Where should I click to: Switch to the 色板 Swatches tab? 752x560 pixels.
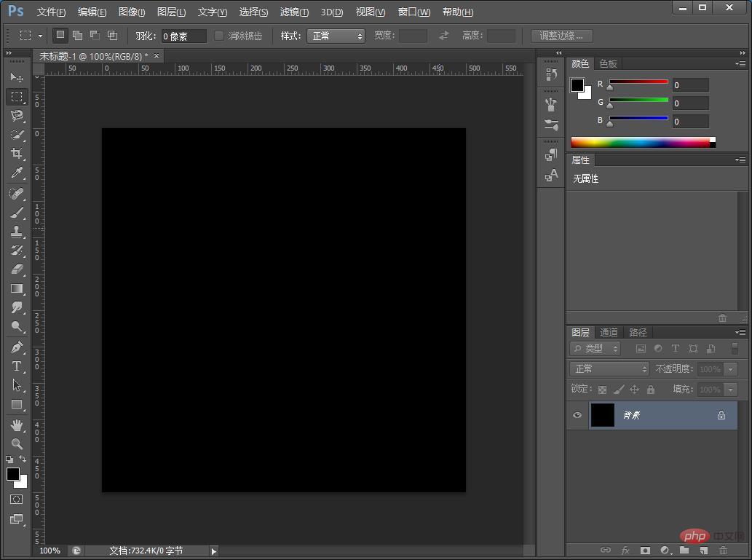pos(608,63)
